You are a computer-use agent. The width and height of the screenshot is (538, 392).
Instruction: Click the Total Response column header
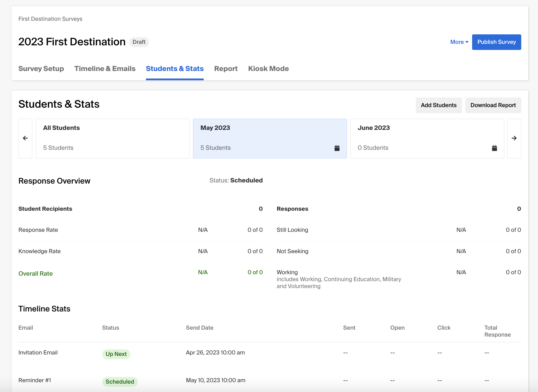498,331
